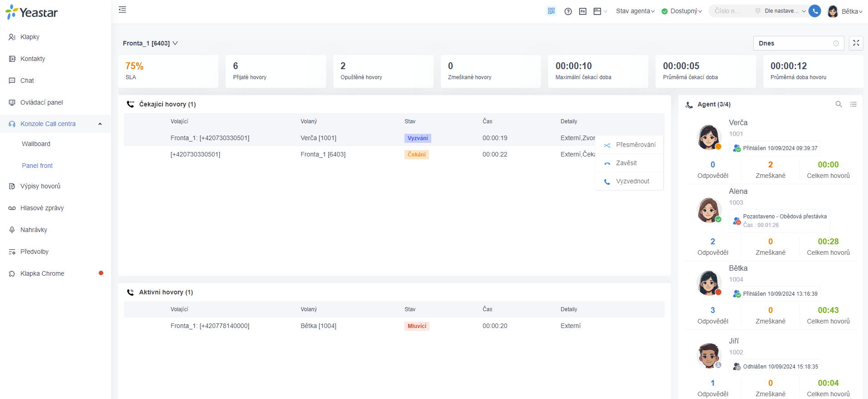Open the window layout icon dropdown
Viewport: 868px width, 399px height.
click(600, 11)
